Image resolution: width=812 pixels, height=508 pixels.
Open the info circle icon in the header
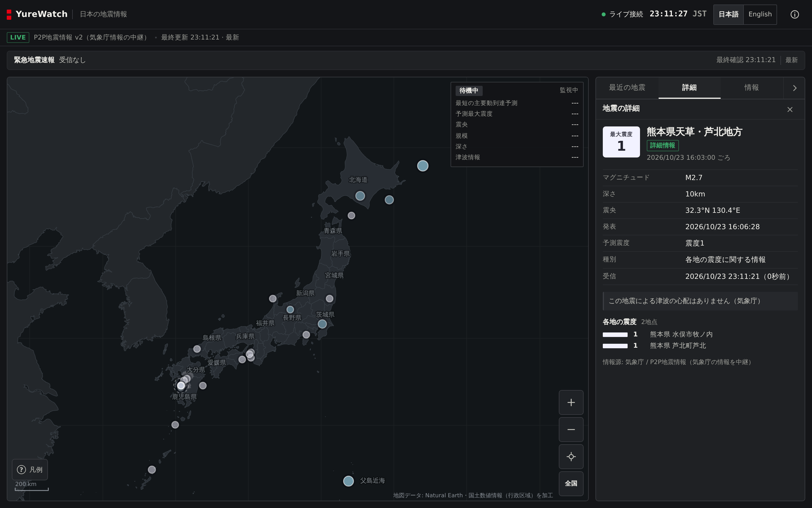point(794,14)
